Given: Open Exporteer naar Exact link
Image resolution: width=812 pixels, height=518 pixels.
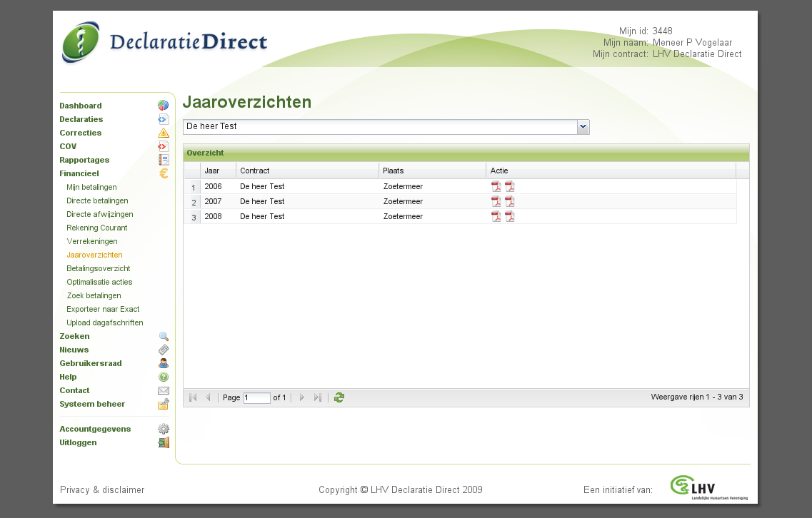Looking at the screenshot, I should [103, 309].
